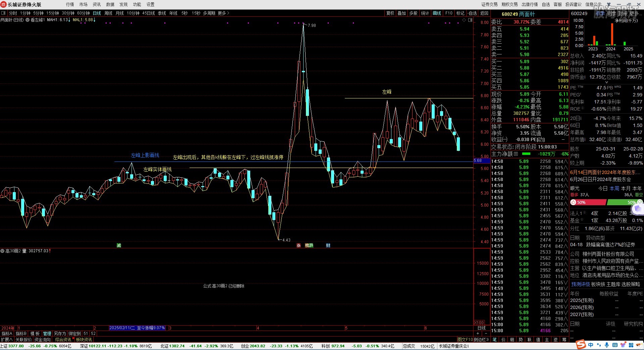The image size is (644, 350).
Task: Click the 减 event marker at the chart bottom
Action: [119, 246]
